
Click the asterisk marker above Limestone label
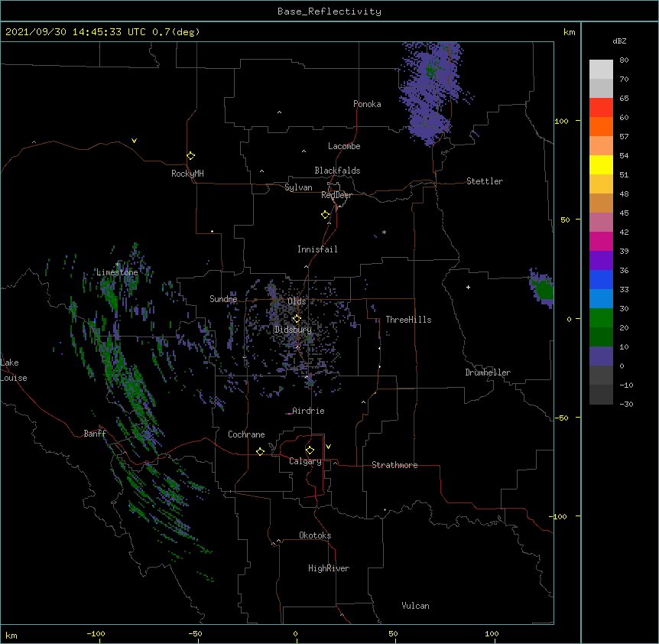tap(118, 265)
